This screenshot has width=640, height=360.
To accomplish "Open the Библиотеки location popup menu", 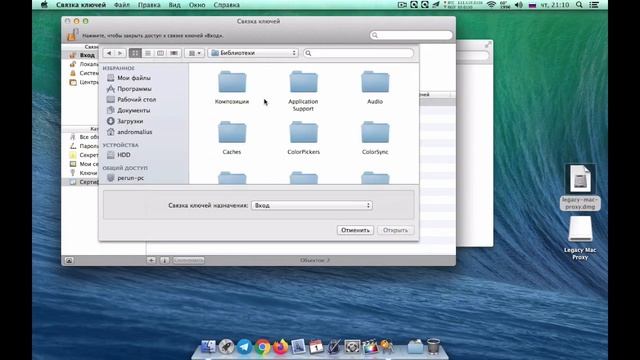I will pos(253,53).
